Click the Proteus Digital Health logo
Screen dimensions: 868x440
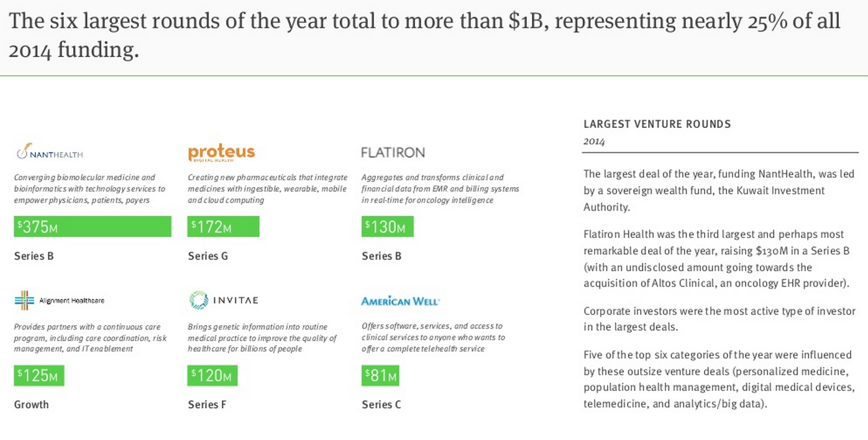(x=221, y=152)
